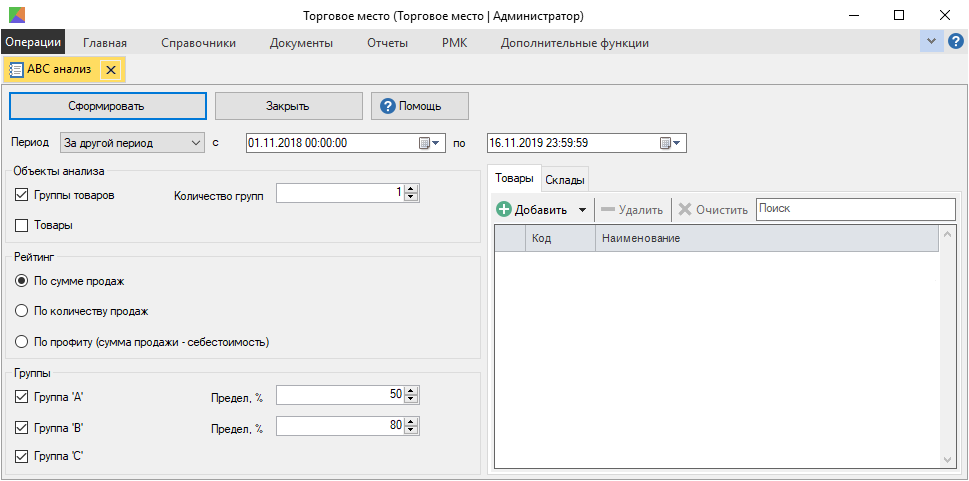This screenshot has width=969, height=481.
Task: Minimize the Торговое место window
Action: click(x=854, y=15)
